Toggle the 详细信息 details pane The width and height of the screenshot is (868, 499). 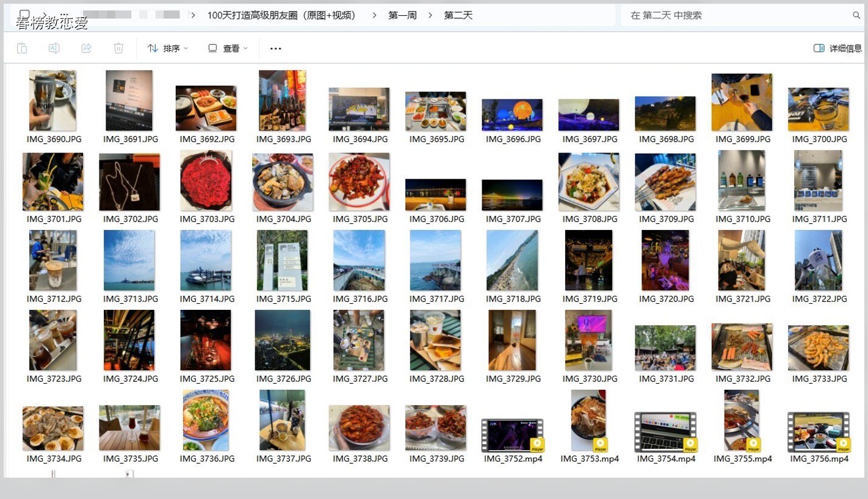coord(837,48)
